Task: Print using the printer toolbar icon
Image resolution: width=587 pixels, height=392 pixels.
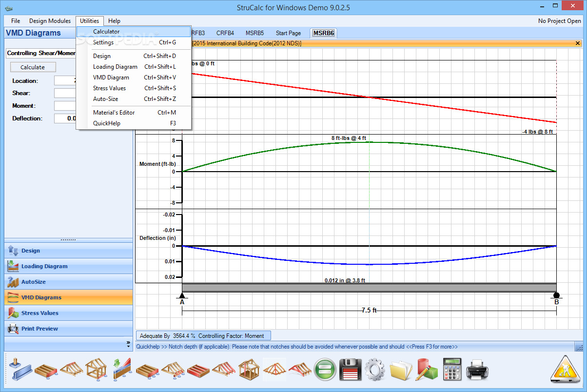Action: 476,370
